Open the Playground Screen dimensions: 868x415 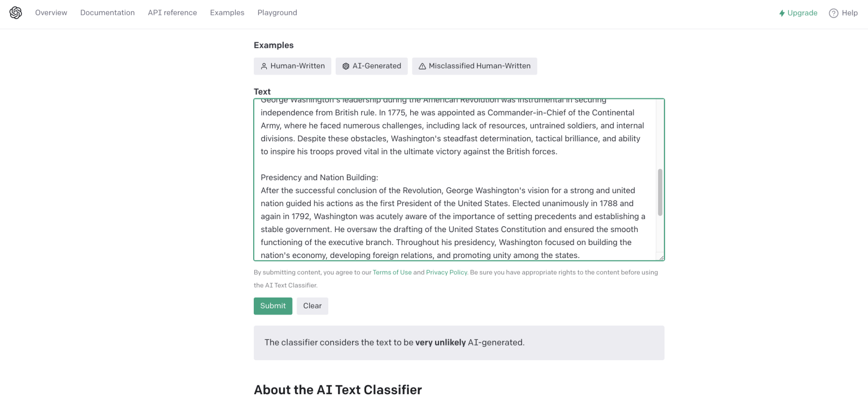[x=277, y=12]
